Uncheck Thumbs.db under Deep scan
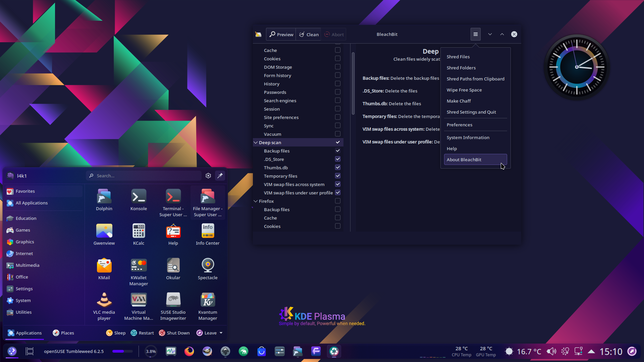Viewport: 644px width, 362px height. point(338,167)
